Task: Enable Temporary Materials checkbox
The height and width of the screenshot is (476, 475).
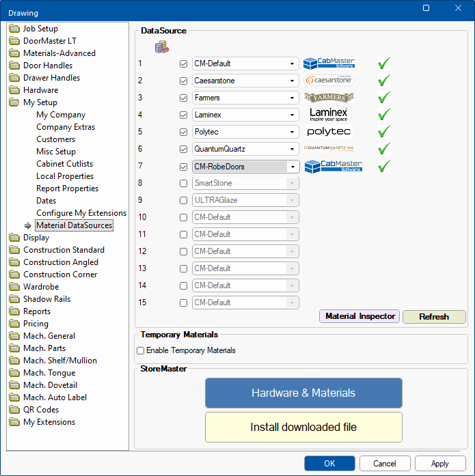Action: click(x=141, y=350)
